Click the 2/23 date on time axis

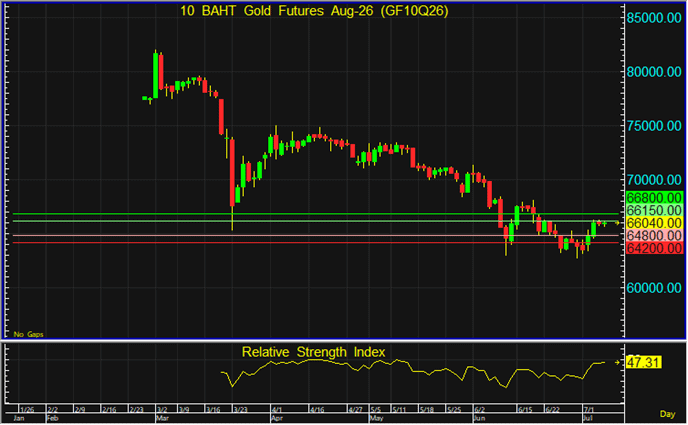point(136,410)
